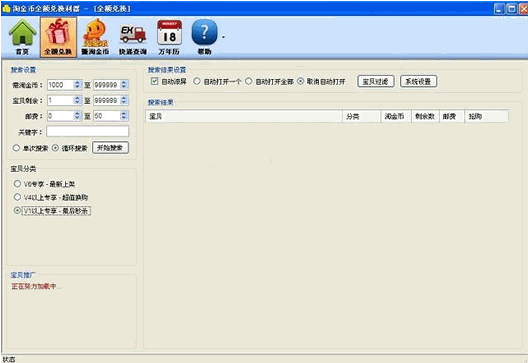Screen dimensions: 528x363
Task: Focus the 宝贝剩余 maximum field showing 999999
Action: pyautogui.click(x=106, y=100)
